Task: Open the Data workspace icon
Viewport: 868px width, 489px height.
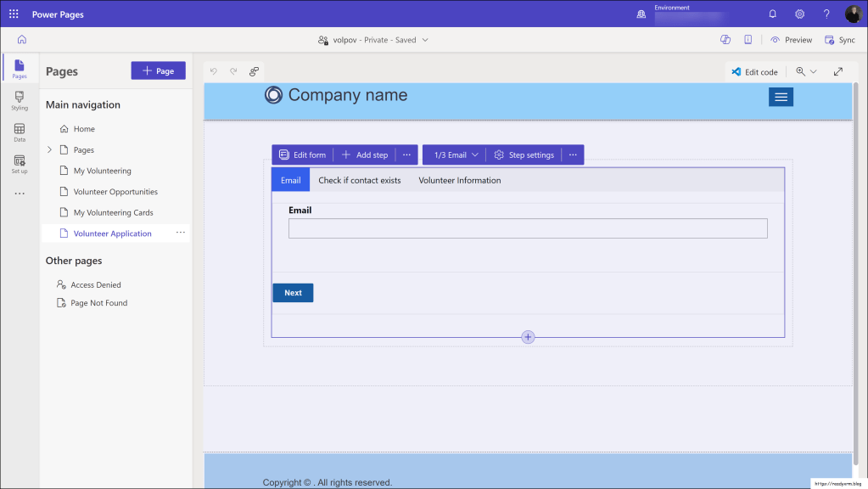Action: [x=19, y=132]
